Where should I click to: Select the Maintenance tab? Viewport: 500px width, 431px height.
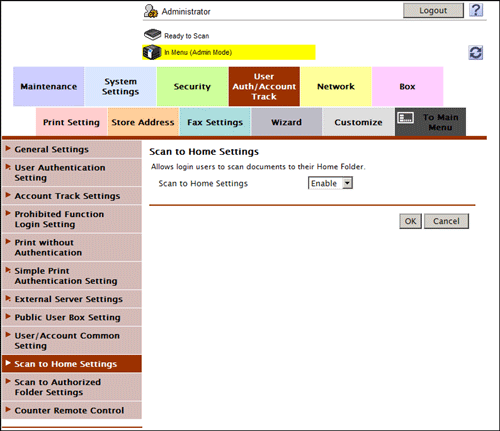[49, 86]
